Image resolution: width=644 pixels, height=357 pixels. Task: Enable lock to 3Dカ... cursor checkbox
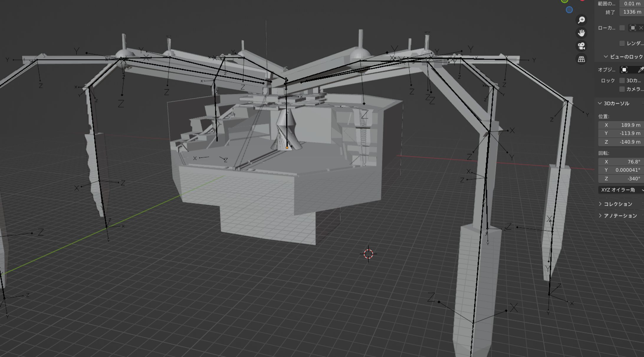pos(622,81)
